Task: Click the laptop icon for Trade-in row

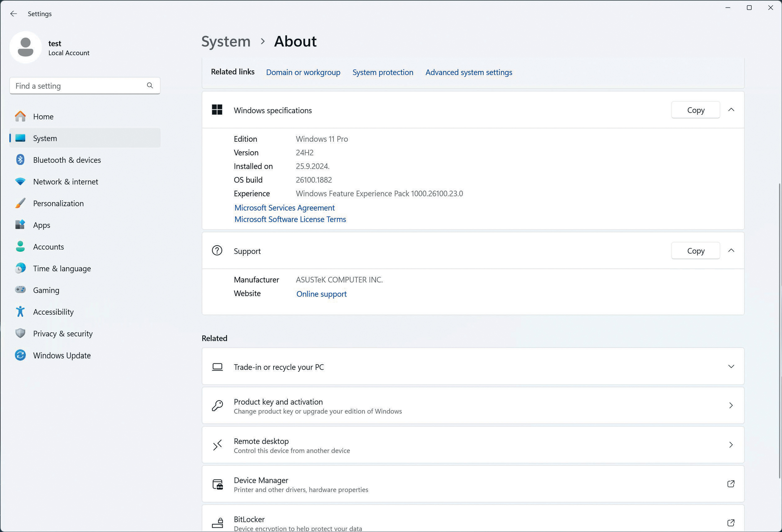Action: click(217, 367)
